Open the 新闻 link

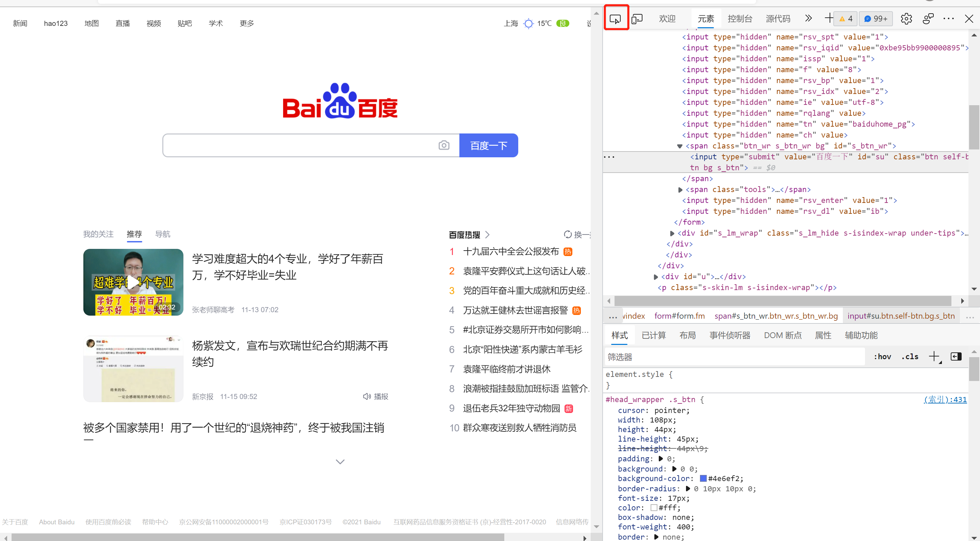coord(20,23)
